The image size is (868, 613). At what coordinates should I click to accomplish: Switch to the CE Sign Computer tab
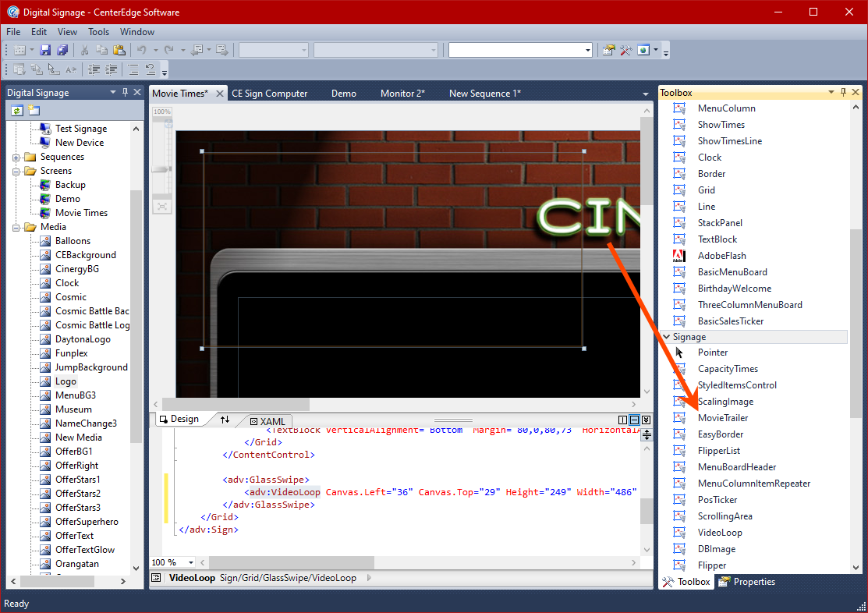click(269, 94)
